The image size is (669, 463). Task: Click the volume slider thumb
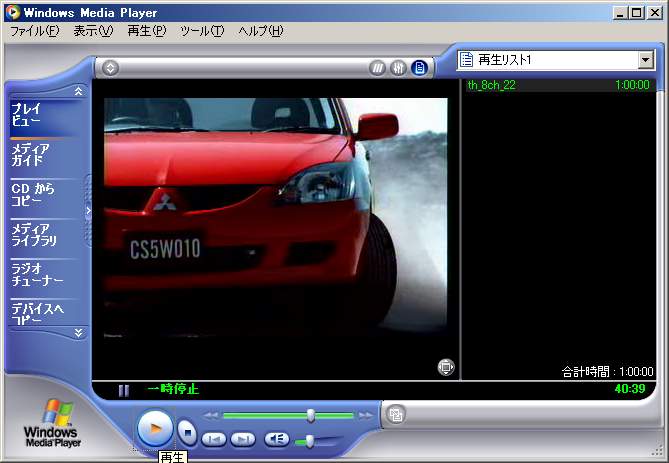[309, 442]
